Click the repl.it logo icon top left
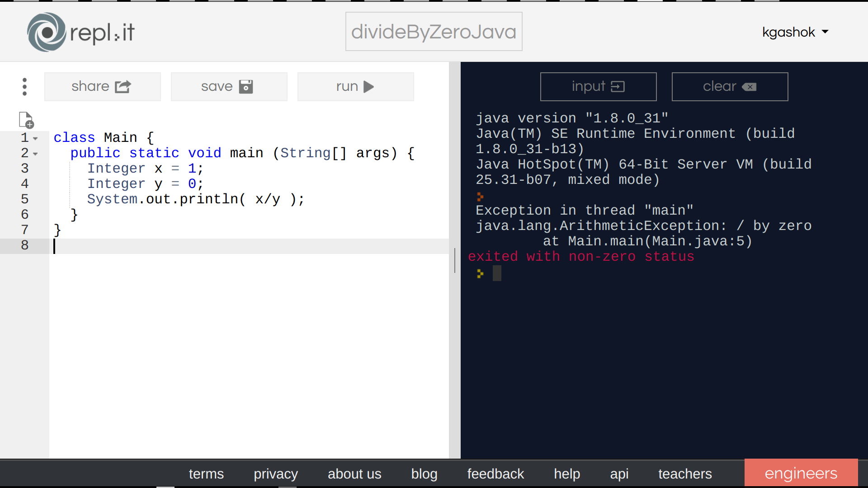 click(x=45, y=32)
